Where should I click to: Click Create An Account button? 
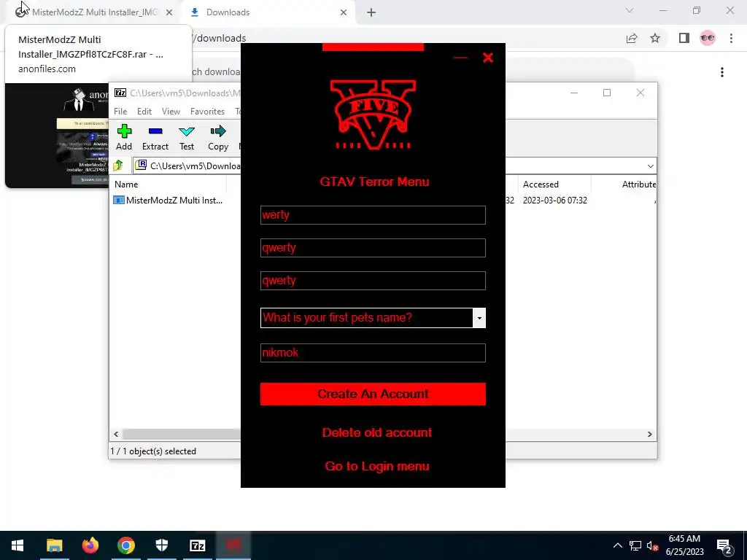tap(373, 394)
